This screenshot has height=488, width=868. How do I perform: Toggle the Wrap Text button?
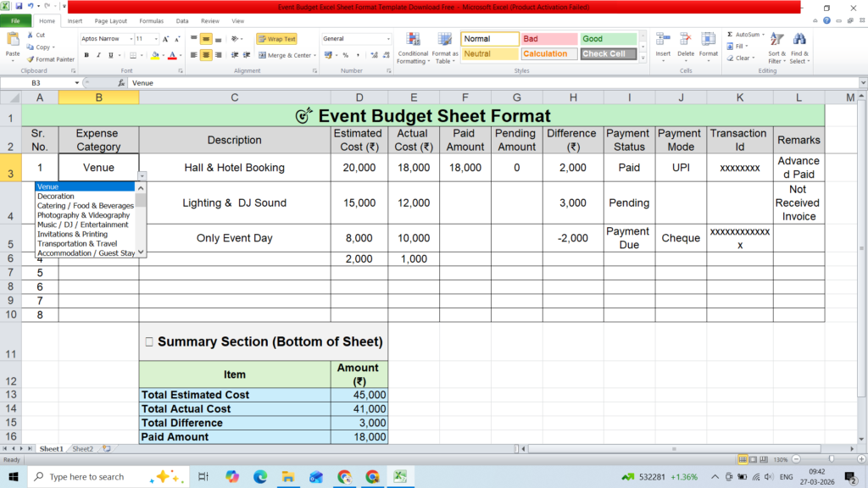pos(277,39)
